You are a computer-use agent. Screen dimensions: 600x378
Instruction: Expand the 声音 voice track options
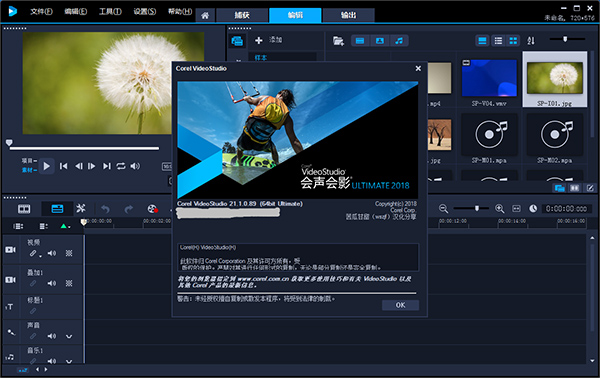69,336
